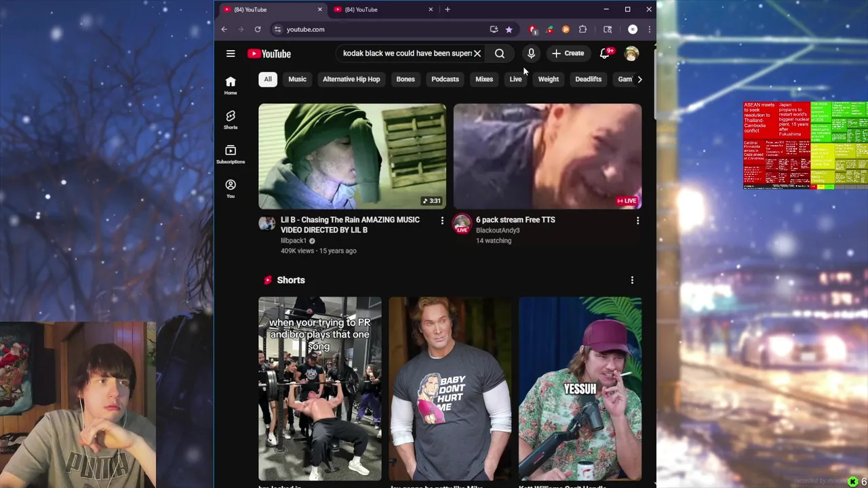Open the You page in the sidebar
The width and height of the screenshot is (868, 488).
click(x=231, y=189)
